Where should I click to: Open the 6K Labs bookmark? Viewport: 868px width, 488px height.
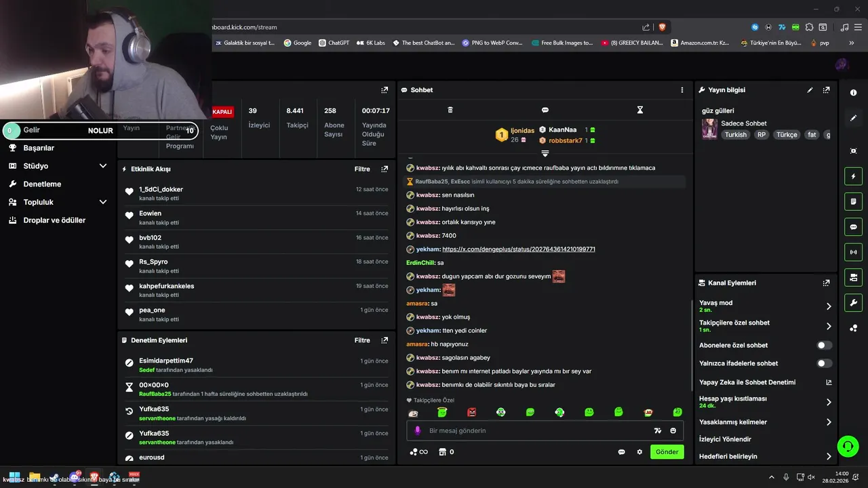pyautogui.click(x=370, y=43)
